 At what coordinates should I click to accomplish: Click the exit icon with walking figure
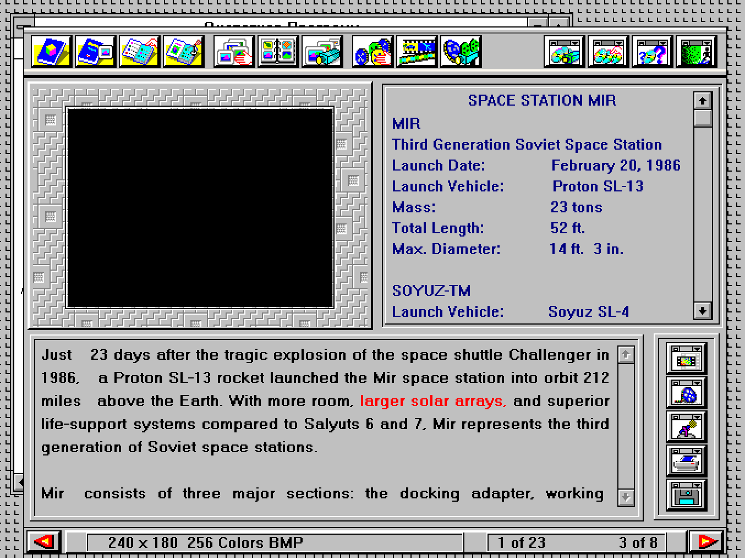click(x=696, y=52)
